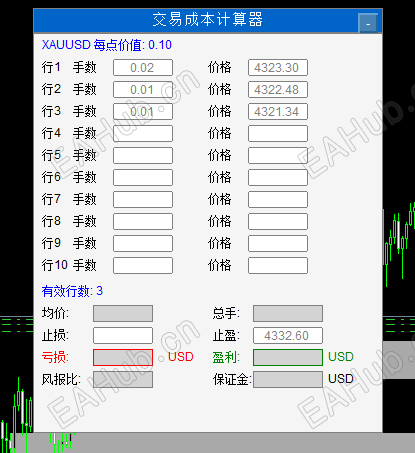415x453 pixels.
Task: Click the red 亏损 label
Action: click(55, 357)
